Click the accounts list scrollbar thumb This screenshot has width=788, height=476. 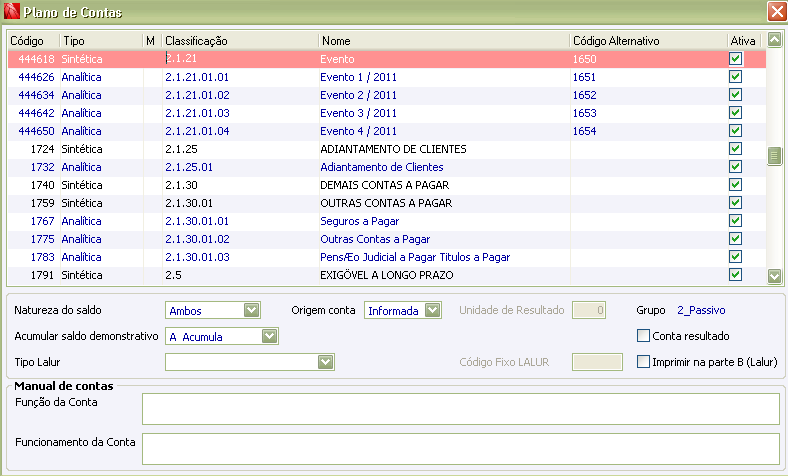[x=774, y=156]
